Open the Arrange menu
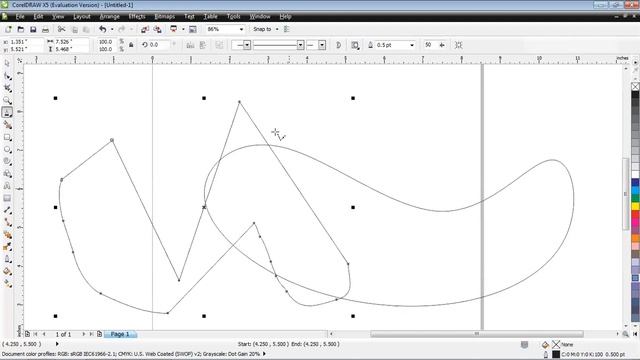The height and width of the screenshot is (360, 640). click(x=109, y=16)
